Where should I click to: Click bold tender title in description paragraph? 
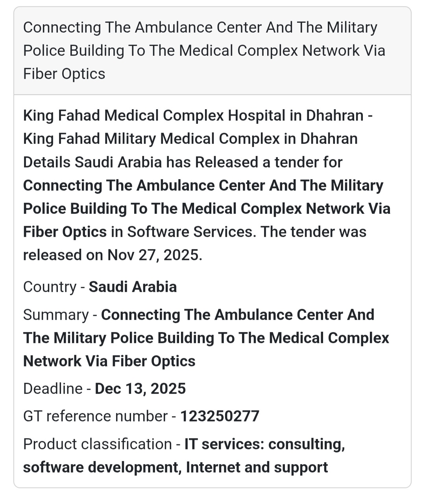pyautogui.click(x=206, y=209)
